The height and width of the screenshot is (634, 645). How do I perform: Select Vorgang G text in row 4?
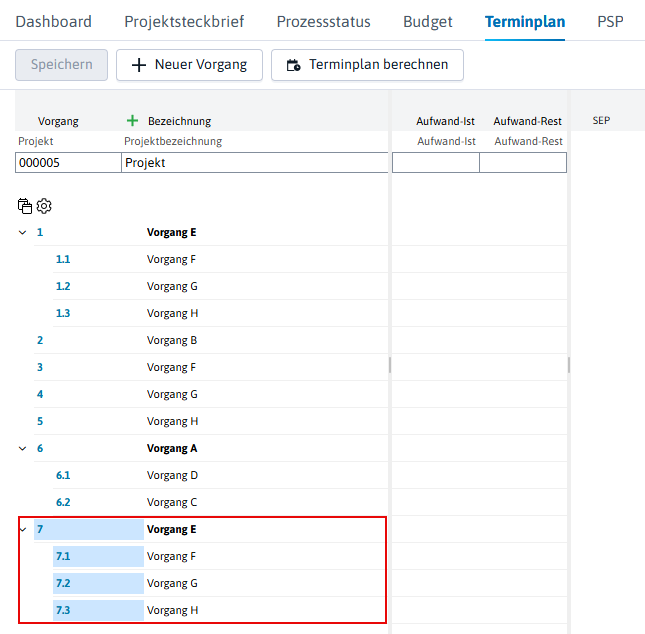pyautogui.click(x=172, y=395)
